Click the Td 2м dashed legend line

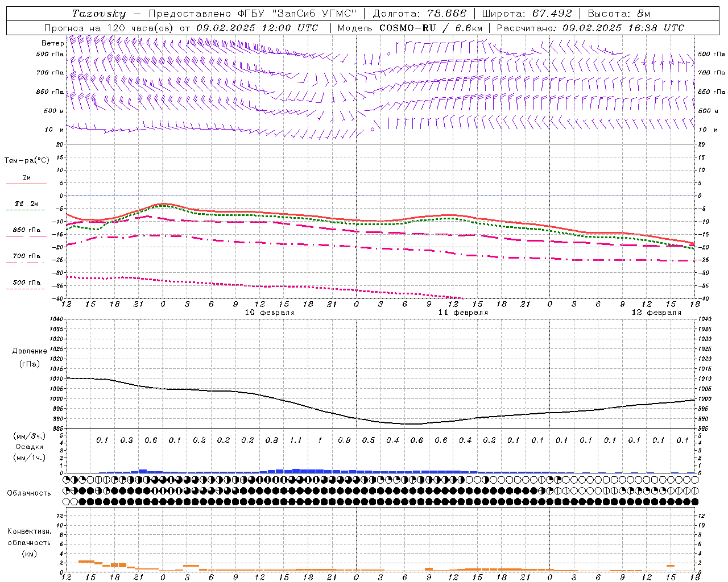pos(25,210)
